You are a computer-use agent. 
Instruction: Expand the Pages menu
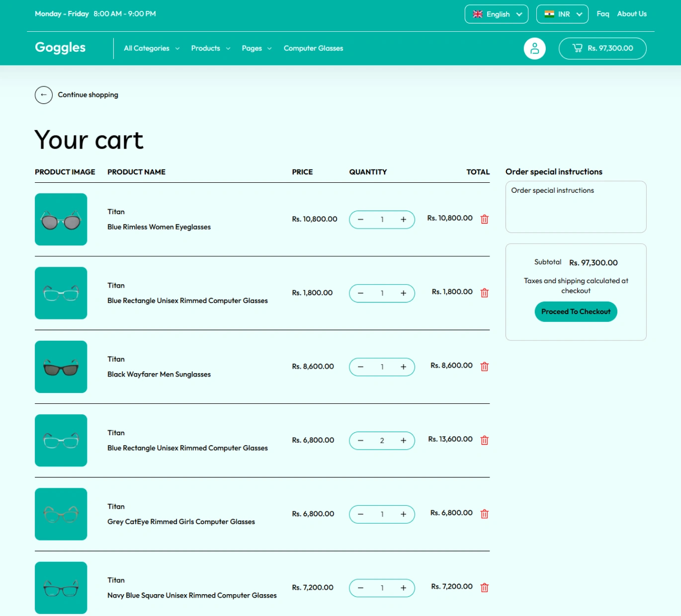pos(256,48)
